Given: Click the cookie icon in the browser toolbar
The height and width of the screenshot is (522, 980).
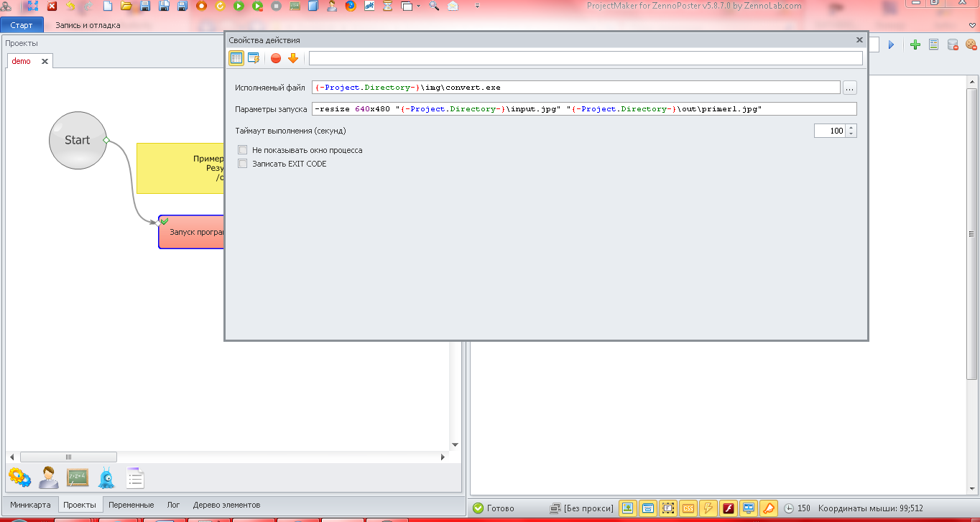Looking at the screenshot, I should click(971, 45).
